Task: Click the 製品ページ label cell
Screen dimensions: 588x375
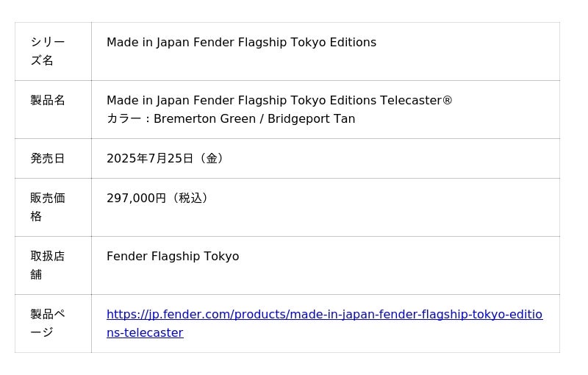Action: [48, 324]
